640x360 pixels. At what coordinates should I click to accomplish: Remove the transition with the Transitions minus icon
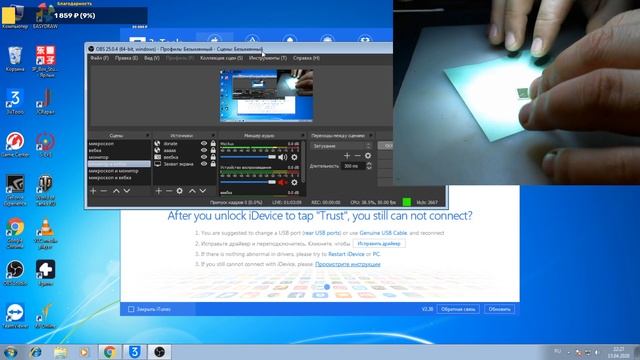click(x=358, y=156)
